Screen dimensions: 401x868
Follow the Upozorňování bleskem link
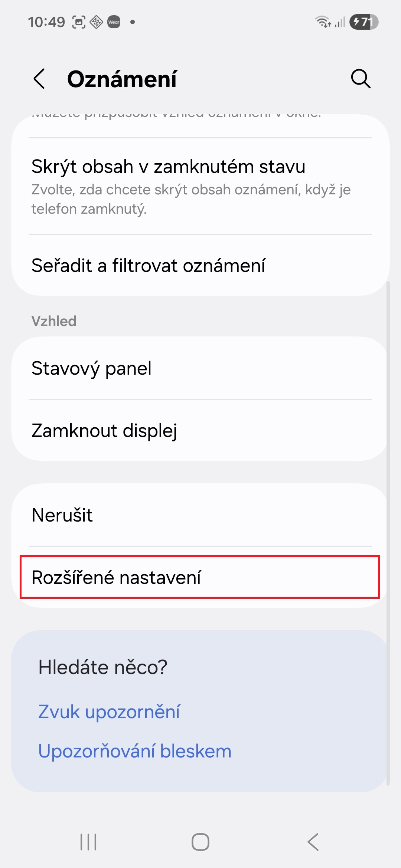coord(135,751)
